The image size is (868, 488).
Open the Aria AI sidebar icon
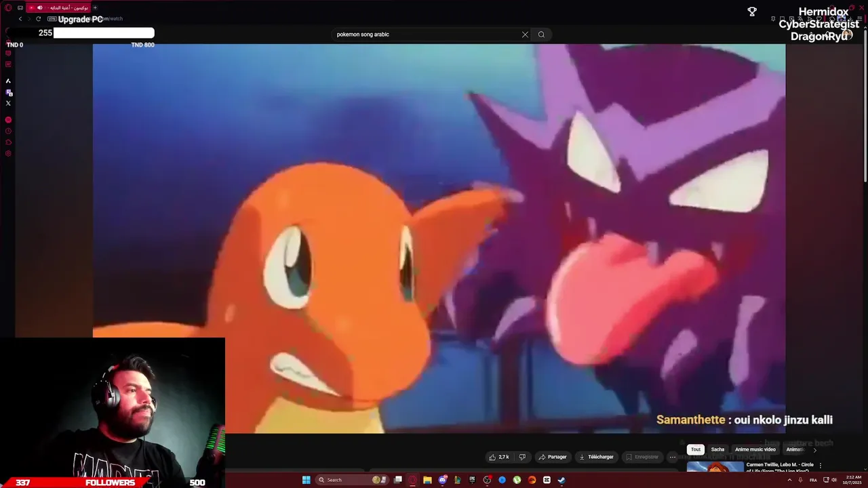pos(8,81)
